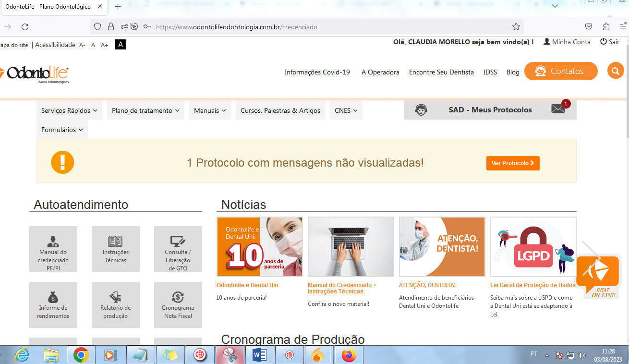Expand the Manuais dropdown
The width and height of the screenshot is (629, 364).
click(x=210, y=110)
